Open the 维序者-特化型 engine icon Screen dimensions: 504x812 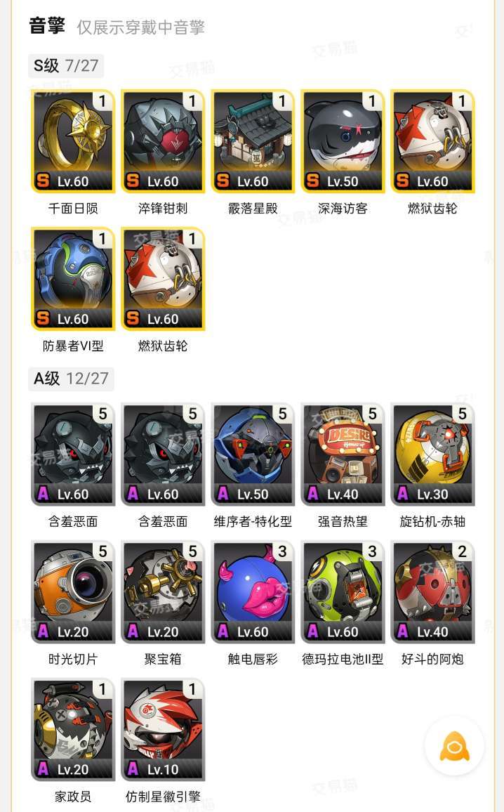click(253, 454)
